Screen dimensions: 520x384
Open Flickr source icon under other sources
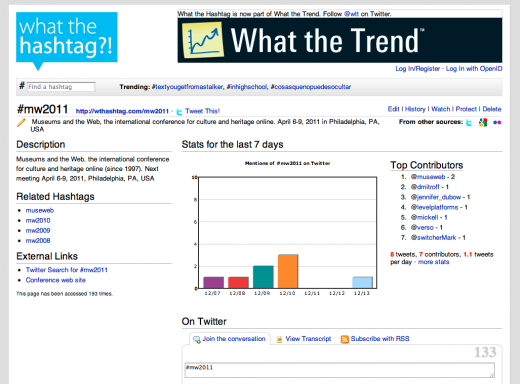point(497,122)
